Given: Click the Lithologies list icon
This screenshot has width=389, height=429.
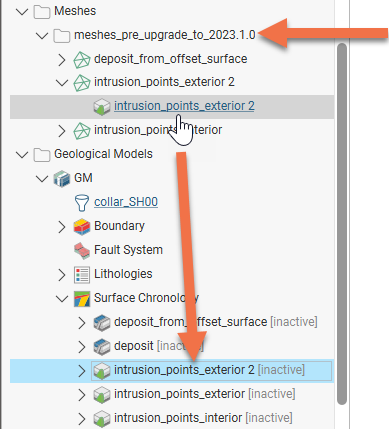Looking at the screenshot, I should 82,275.
